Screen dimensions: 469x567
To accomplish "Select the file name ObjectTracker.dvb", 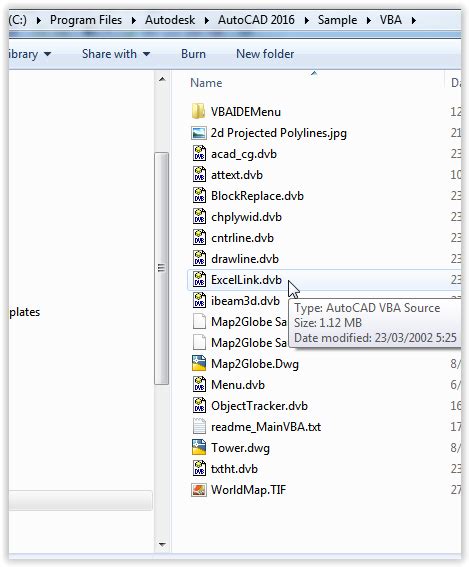I will click(259, 406).
